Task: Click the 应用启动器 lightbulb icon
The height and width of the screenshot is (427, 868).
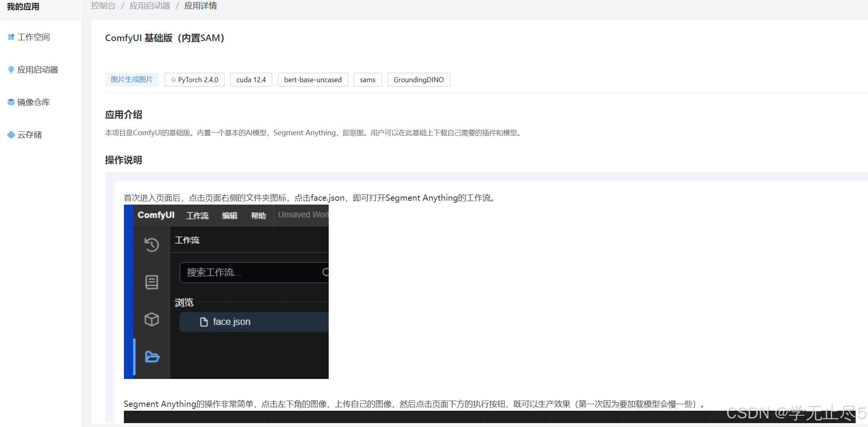Action: click(11, 70)
